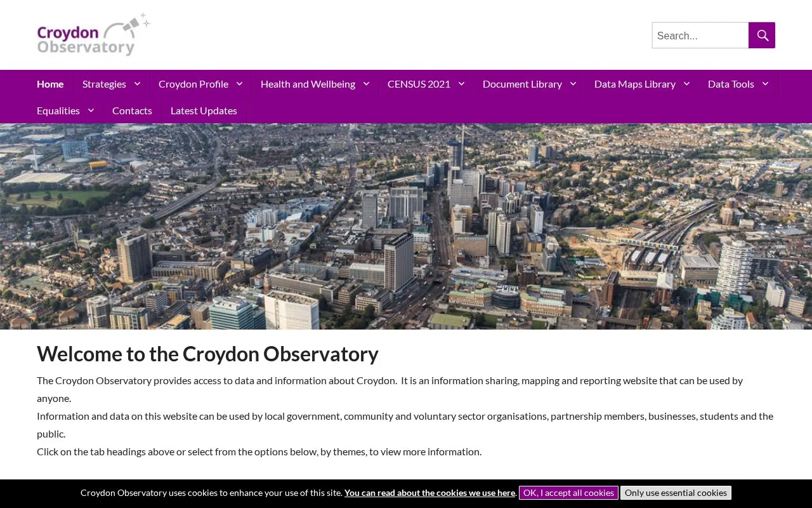
Task: Read about the cookies we use link
Action: (430, 493)
